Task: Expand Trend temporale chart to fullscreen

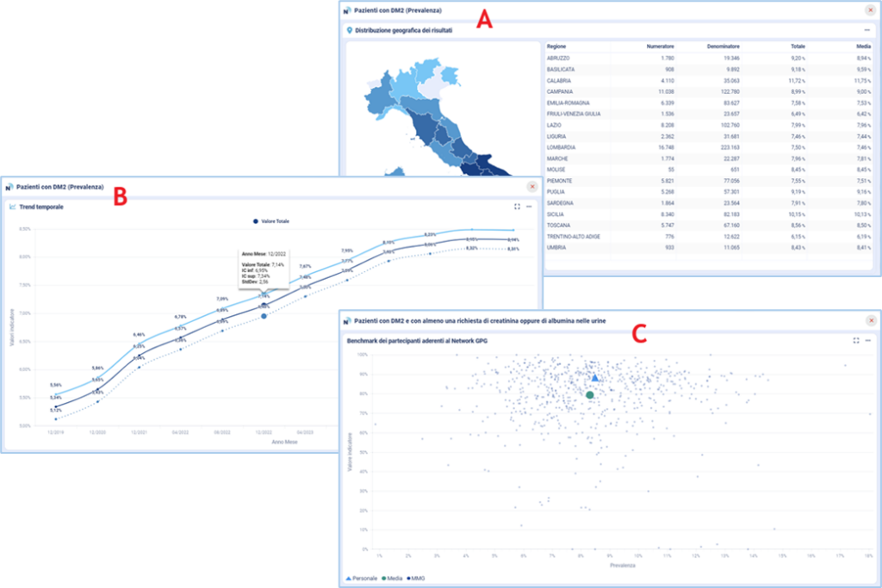Action: pyautogui.click(x=517, y=207)
